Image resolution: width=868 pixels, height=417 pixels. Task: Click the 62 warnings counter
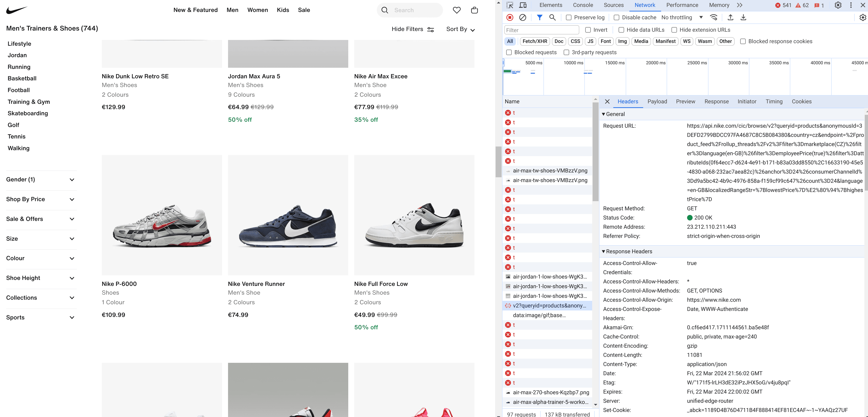[802, 5]
